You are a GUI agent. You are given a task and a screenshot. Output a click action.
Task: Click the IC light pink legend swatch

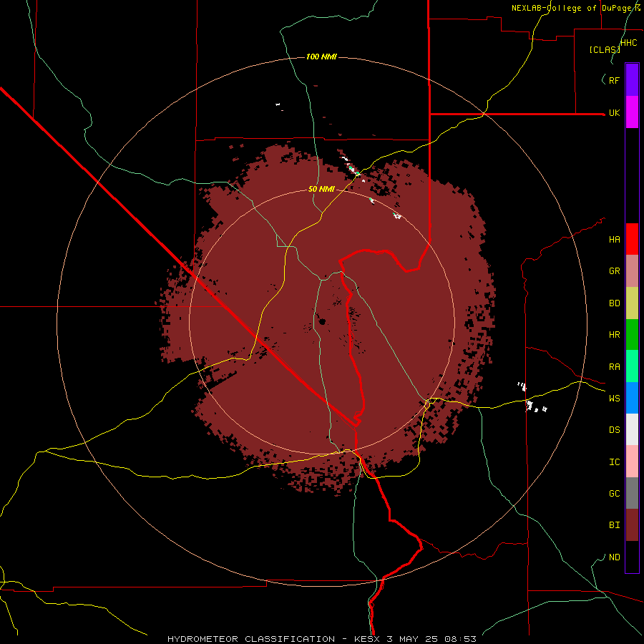(632, 462)
